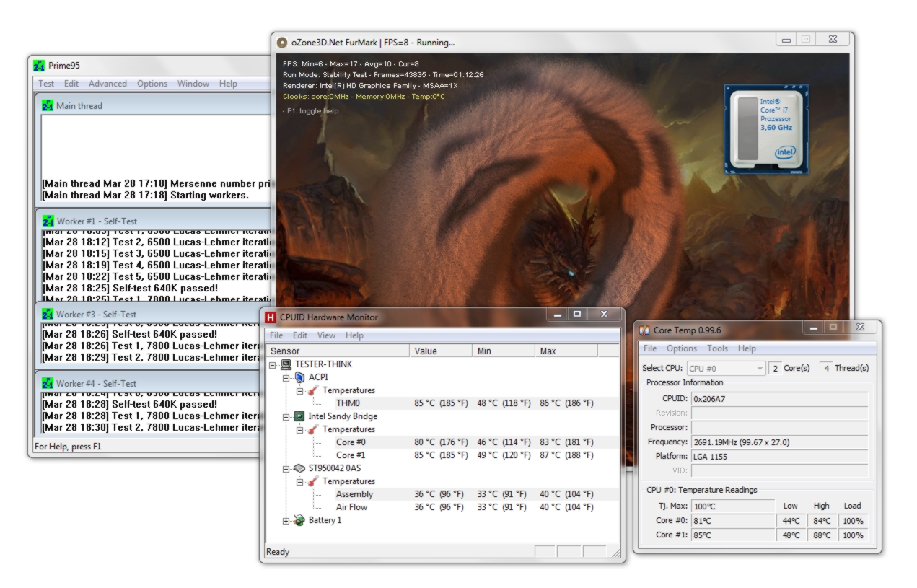Click the Worker #1 Self-Test window title
917x588 pixels.
point(97,221)
